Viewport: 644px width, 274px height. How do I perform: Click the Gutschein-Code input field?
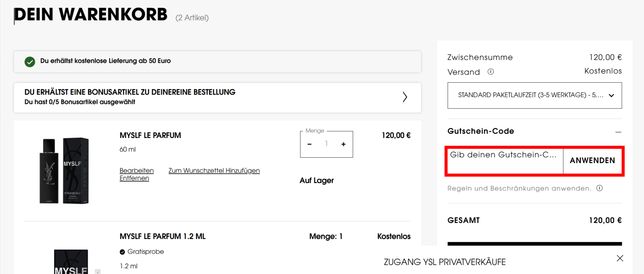coord(505,161)
